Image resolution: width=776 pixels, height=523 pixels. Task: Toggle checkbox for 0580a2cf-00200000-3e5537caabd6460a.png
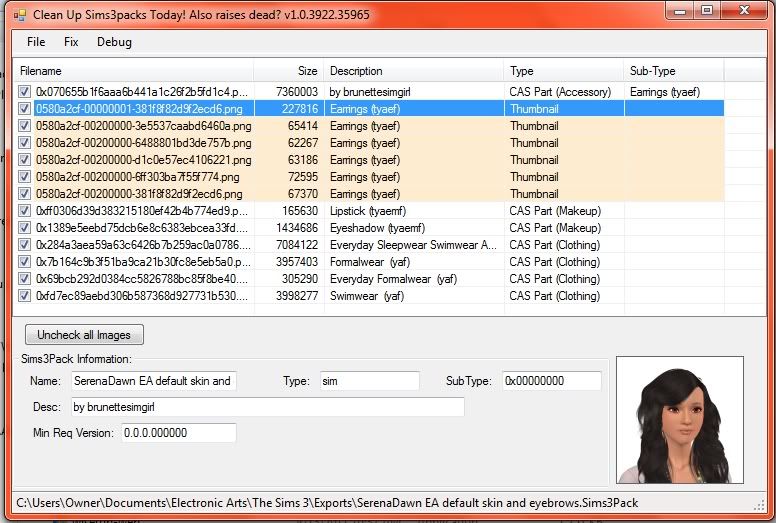24,126
